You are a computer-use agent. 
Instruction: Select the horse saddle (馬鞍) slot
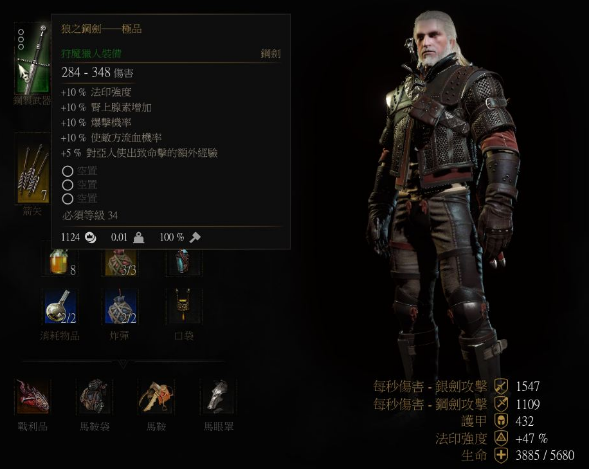(156, 397)
